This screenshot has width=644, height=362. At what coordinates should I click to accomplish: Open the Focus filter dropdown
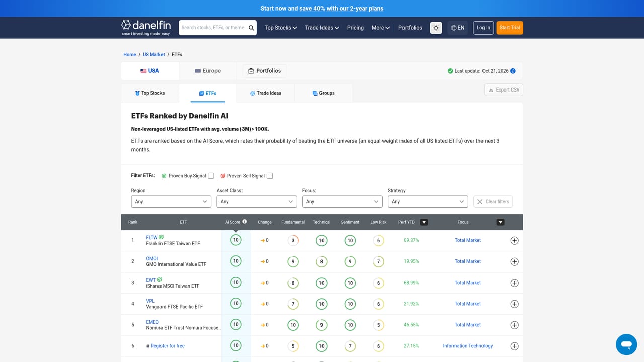point(342,201)
